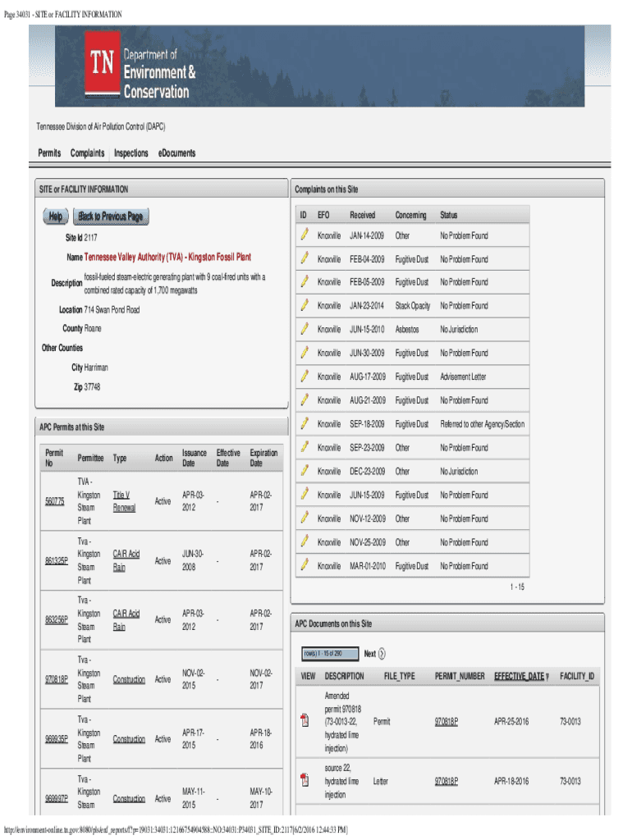This screenshot has width=632, height=840.
Task: Click Back to Previous Page button
Action: [111, 217]
